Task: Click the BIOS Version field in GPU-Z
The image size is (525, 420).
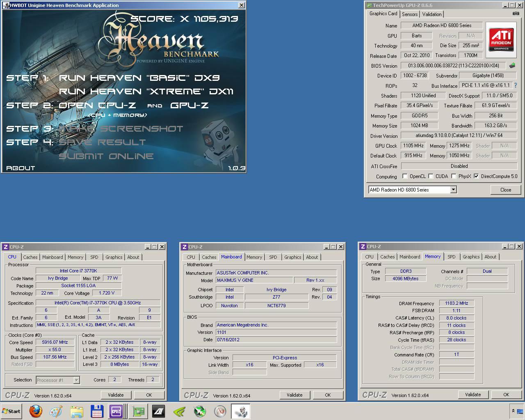Action: [x=453, y=66]
